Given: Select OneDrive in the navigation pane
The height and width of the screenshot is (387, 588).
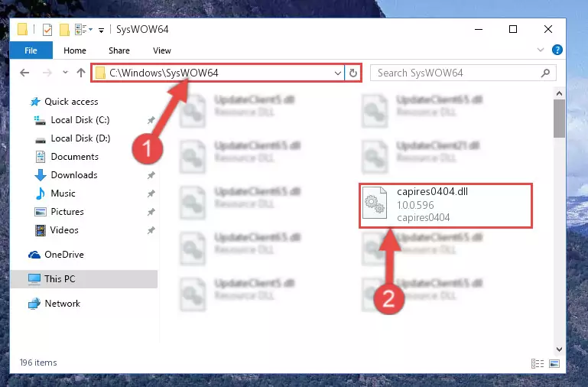Looking at the screenshot, I should pos(64,255).
